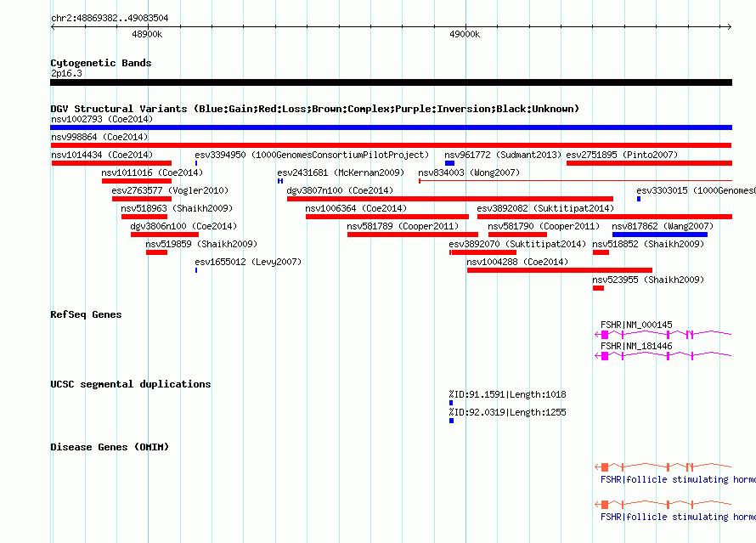The height and width of the screenshot is (543, 756).
Task: Click the second FSHR follicle stimulating OMIM link
Action: coord(678,517)
